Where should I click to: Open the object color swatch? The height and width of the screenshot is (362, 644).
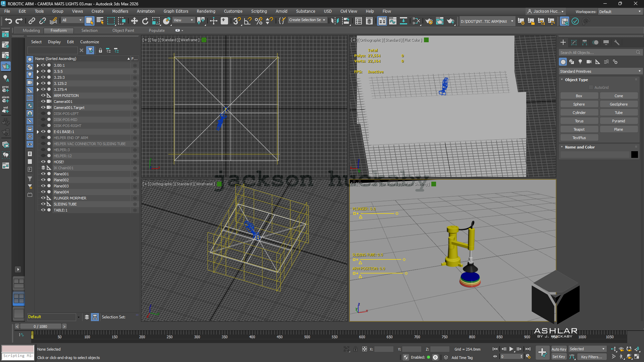click(634, 155)
